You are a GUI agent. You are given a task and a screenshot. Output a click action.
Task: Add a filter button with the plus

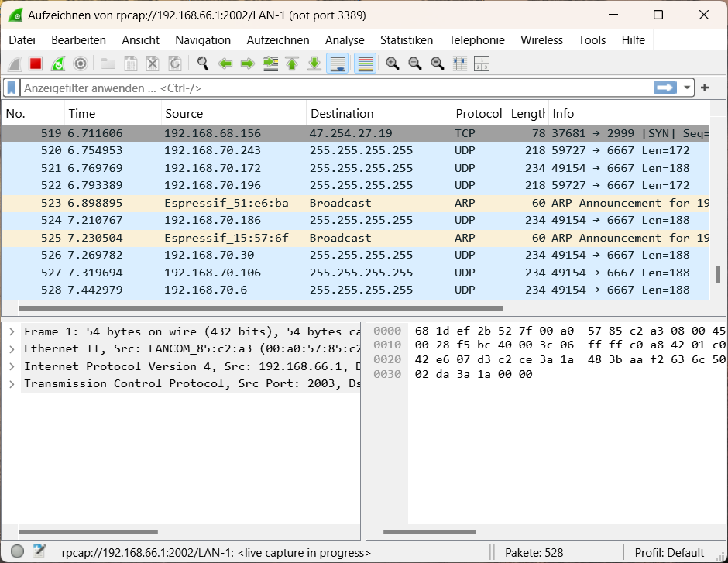(705, 87)
